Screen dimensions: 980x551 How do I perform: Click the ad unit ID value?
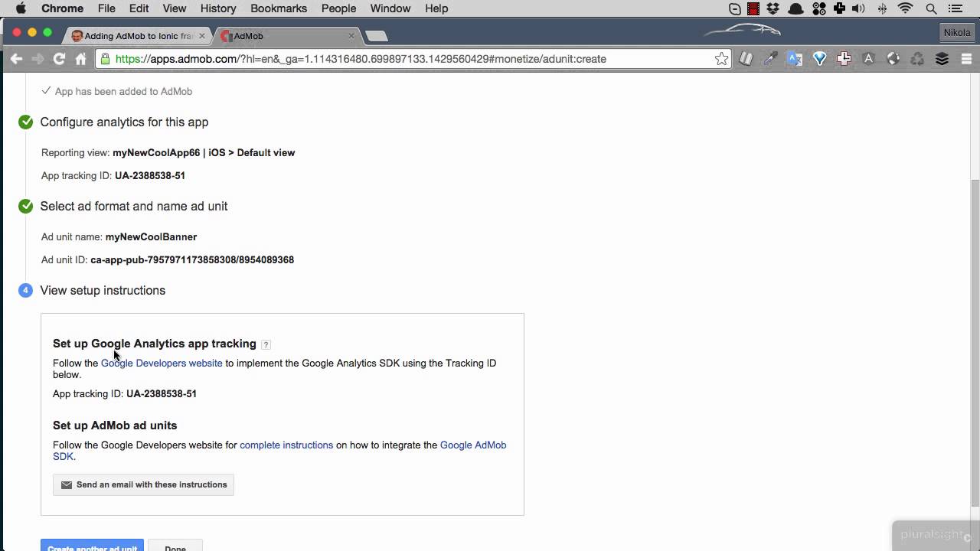click(192, 260)
